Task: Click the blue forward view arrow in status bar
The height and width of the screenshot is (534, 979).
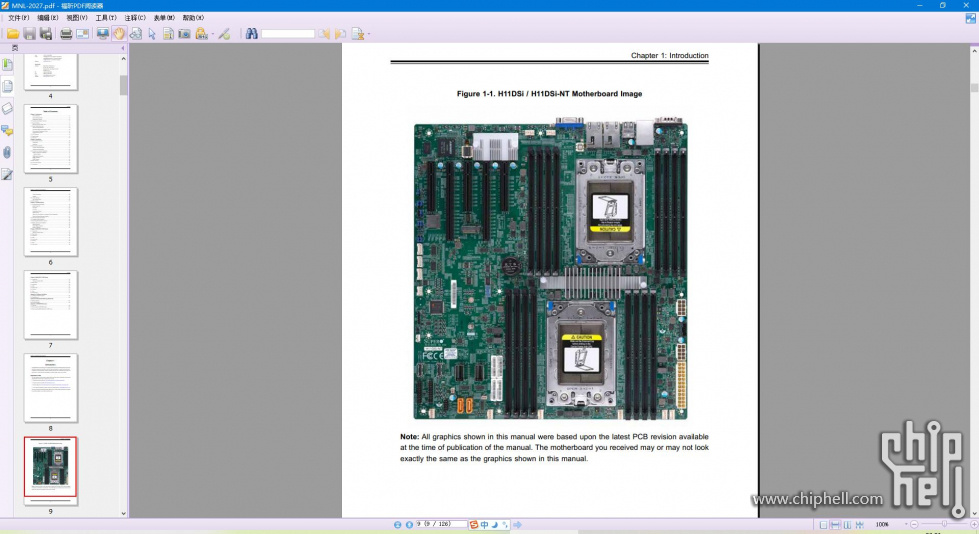Action: [518, 525]
